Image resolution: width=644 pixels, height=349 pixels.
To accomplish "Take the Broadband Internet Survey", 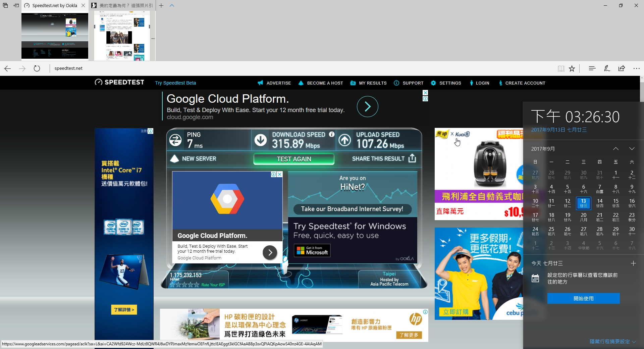I will (x=352, y=209).
